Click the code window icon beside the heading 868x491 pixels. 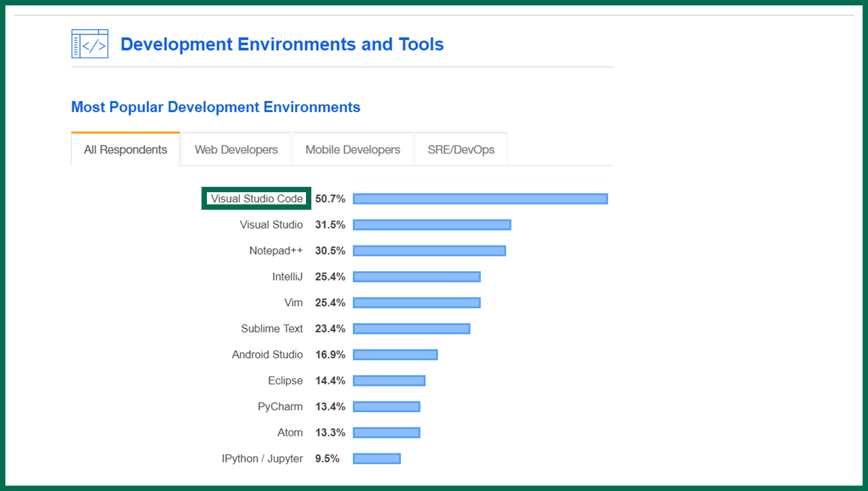pyautogui.click(x=90, y=44)
